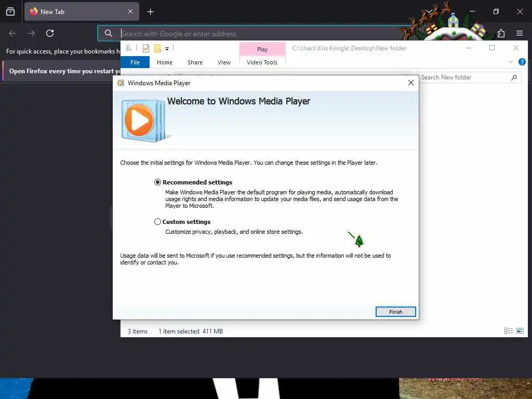The height and width of the screenshot is (399, 532).
Task: Select the Recommended settings radio button
Action: click(157, 182)
